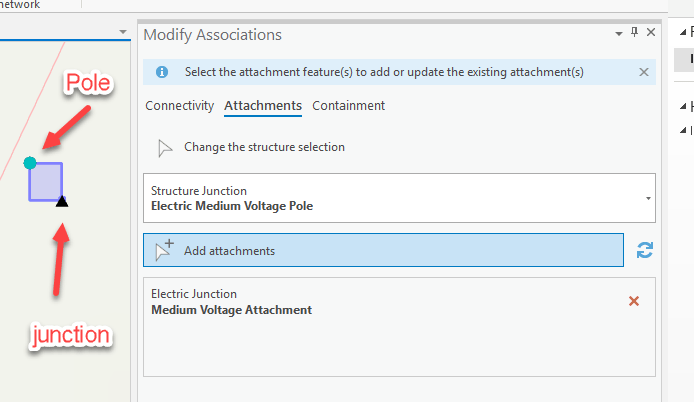The width and height of the screenshot is (694, 402).
Task: Expand the Structure Junction dropdown
Action: point(648,198)
